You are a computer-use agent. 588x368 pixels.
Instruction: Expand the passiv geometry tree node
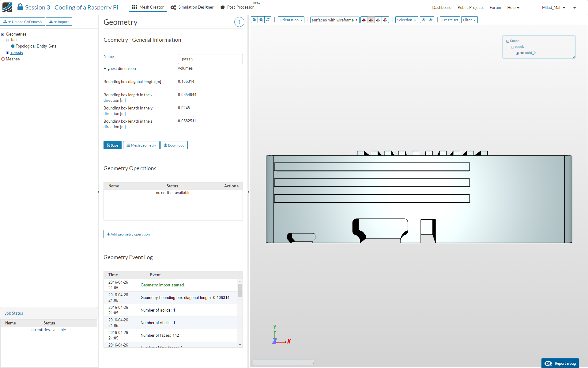pos(8,53)
